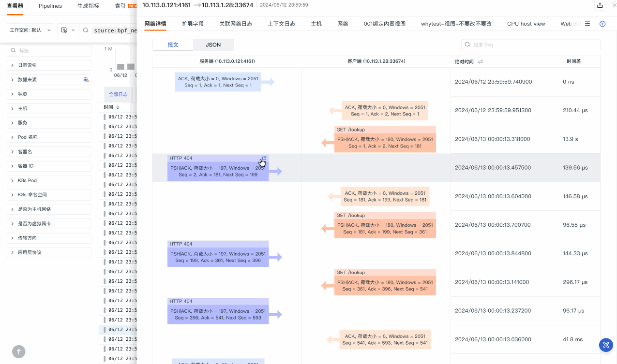
Task: Click time difference value 13.9 s
Action: coord(570,139)
